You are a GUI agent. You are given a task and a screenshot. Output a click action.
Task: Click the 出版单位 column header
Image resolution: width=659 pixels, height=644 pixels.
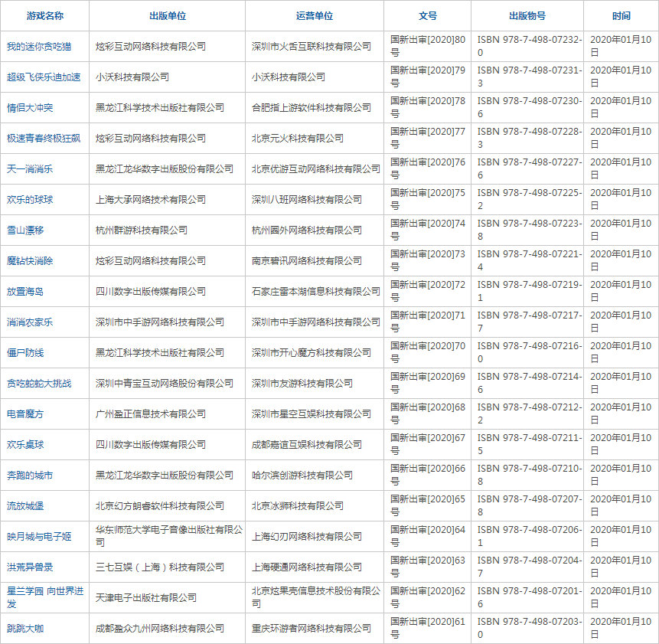click(168, 16)
